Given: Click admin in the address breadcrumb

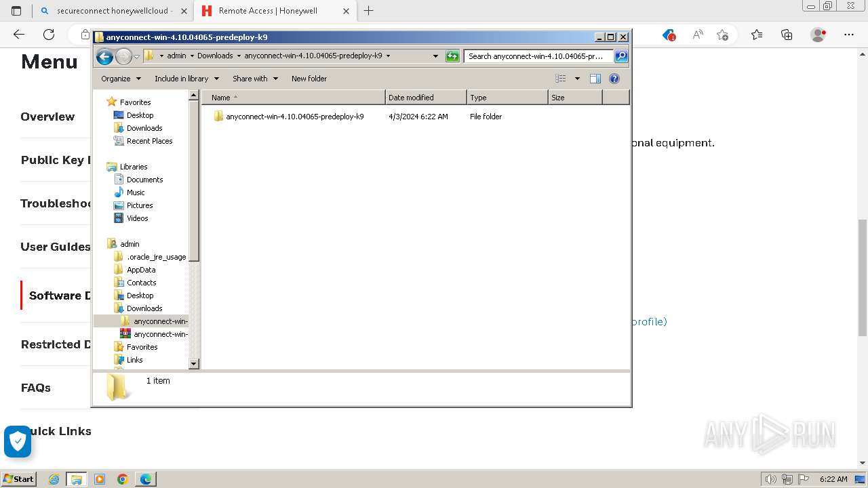Looking at the screenshot, I should [176, 56].
